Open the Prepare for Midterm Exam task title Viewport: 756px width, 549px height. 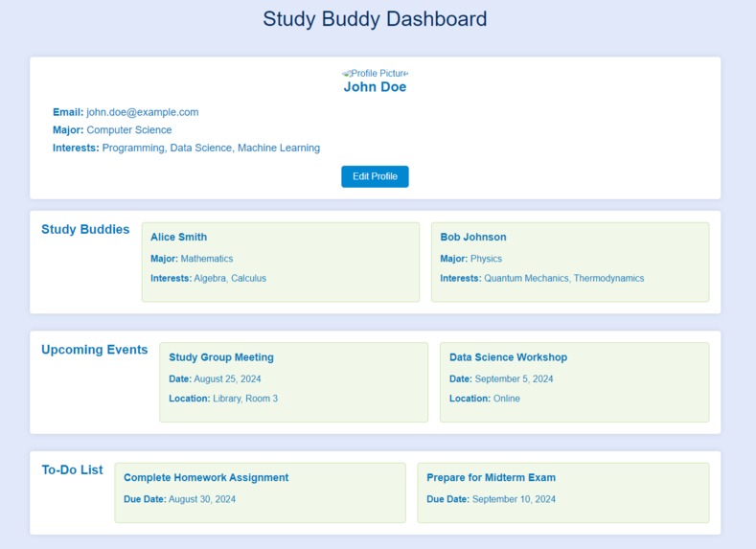pyautogui.click(x=491, y=478)
